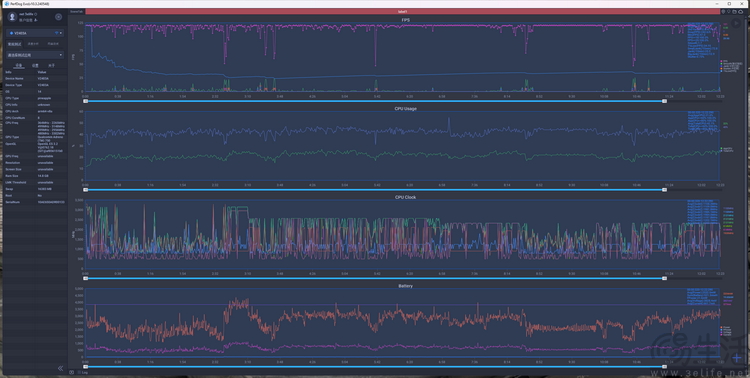Viewport: 750px width, 378px height.
Task: Grab left handle of CPU Usage range slider
Action: click(x=86, y=190)
